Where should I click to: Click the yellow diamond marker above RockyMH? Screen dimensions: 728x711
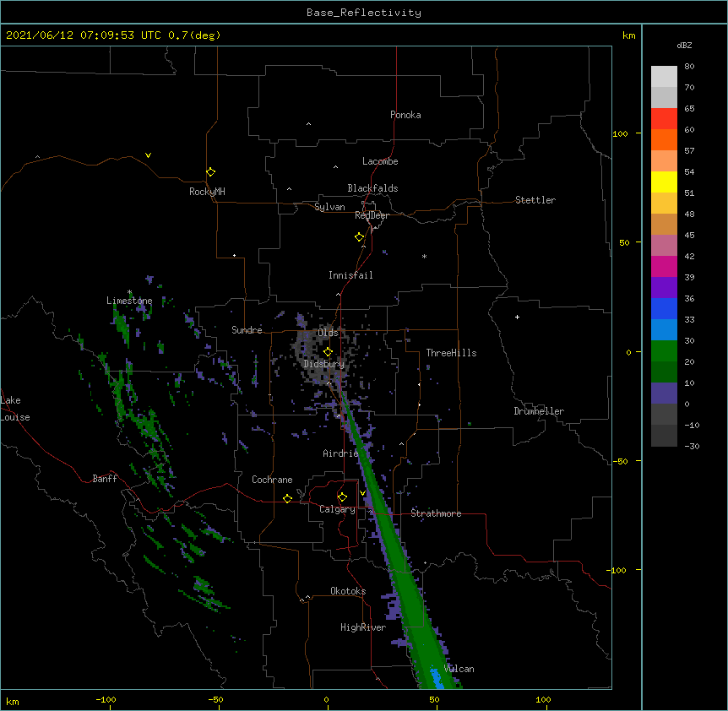[210, 172]
